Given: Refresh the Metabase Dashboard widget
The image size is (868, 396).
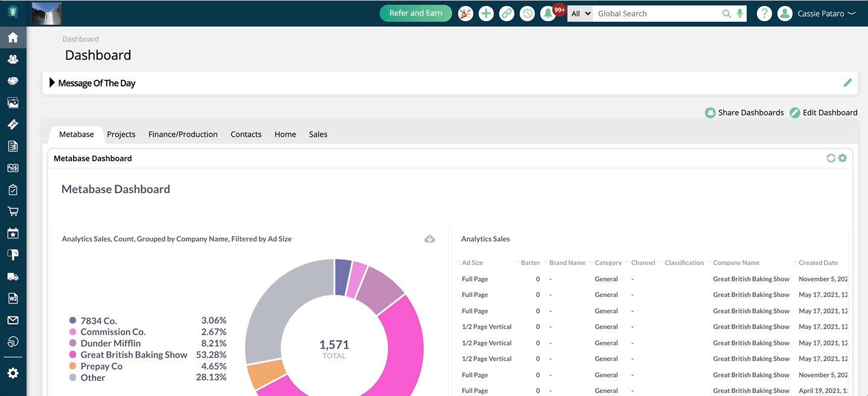Looking at the screenshot, I should click(x=831, y=158).
